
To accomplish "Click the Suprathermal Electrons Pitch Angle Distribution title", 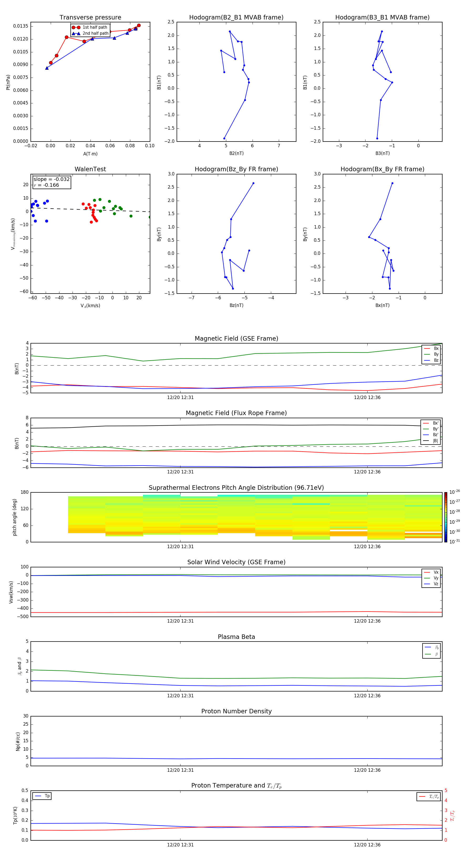I will [x=236, y=488].
